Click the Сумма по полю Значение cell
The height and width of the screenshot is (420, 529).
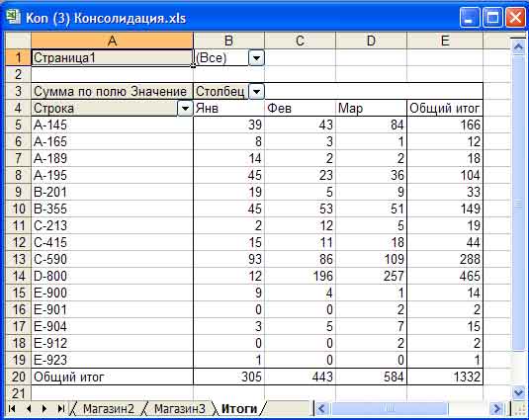coord(112,91)
